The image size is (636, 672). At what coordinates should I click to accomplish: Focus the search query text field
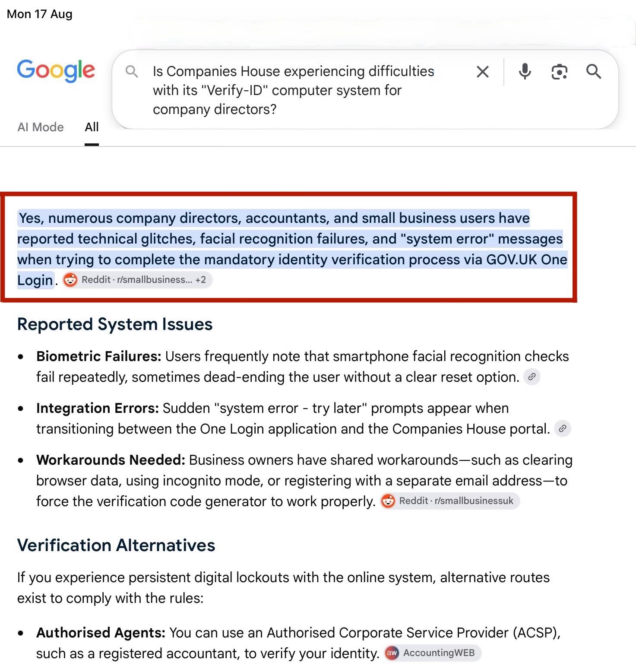pos(294,90)
